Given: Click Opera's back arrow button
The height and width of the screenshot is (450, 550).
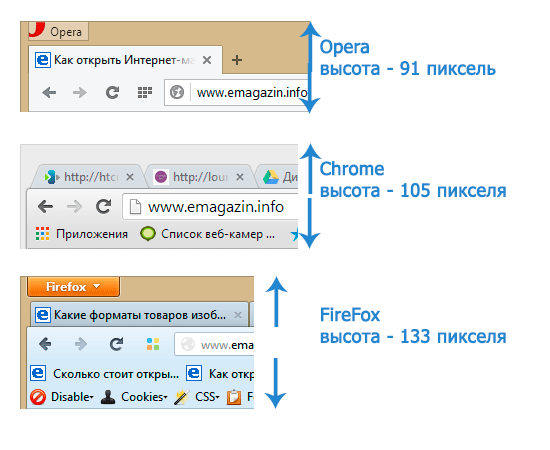Looking at the screenshot, I should click(x=49, y=93).
